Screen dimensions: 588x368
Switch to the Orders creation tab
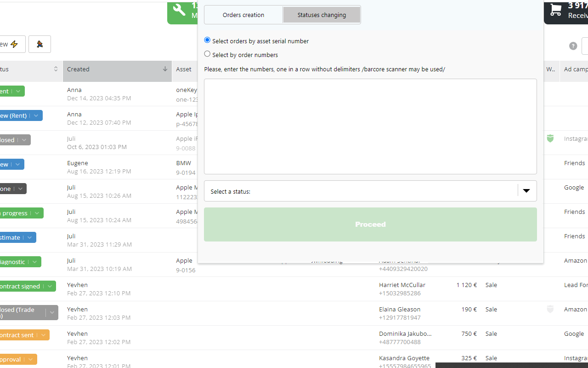(243, 15)
